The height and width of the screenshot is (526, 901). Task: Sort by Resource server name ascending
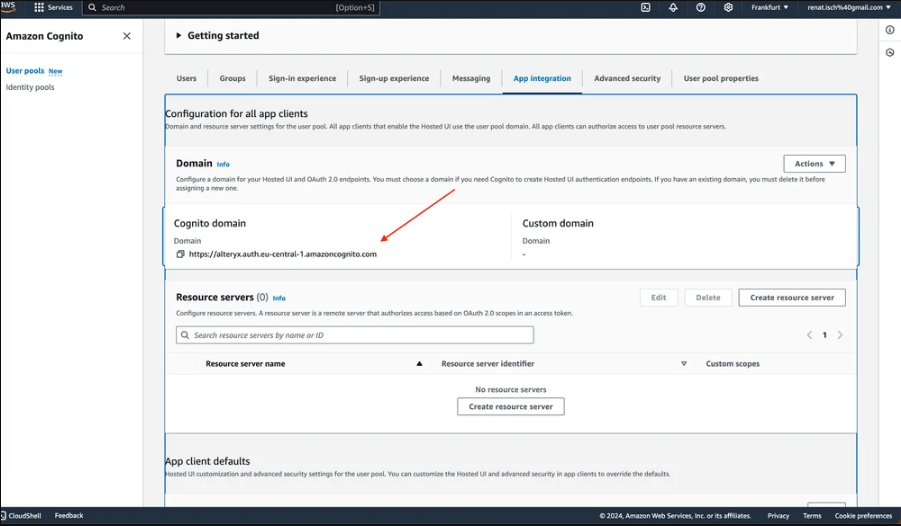click(x=419, y=363)
